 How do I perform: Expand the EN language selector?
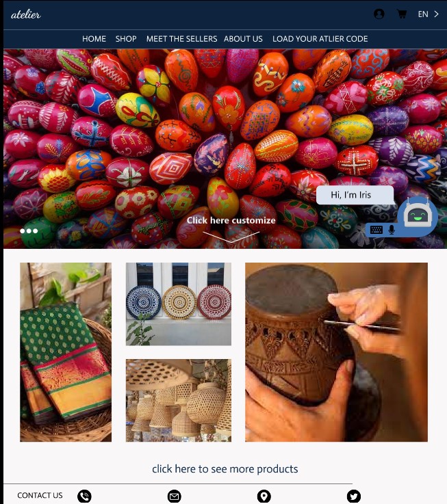click(423, 14)
